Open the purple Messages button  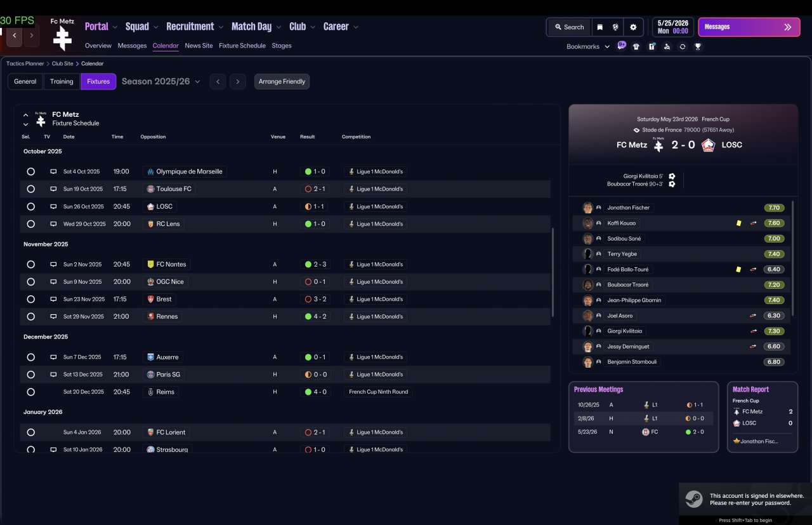click(748, 27)
